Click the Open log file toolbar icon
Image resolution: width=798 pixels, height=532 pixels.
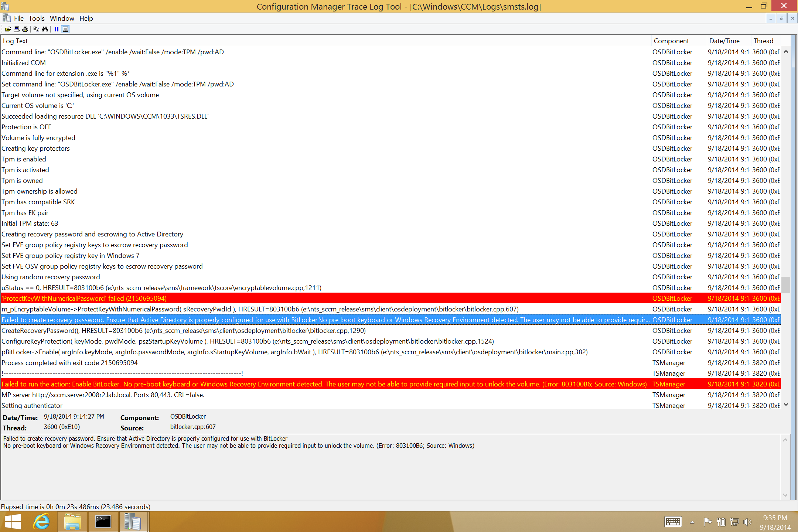tap(8, 29)
